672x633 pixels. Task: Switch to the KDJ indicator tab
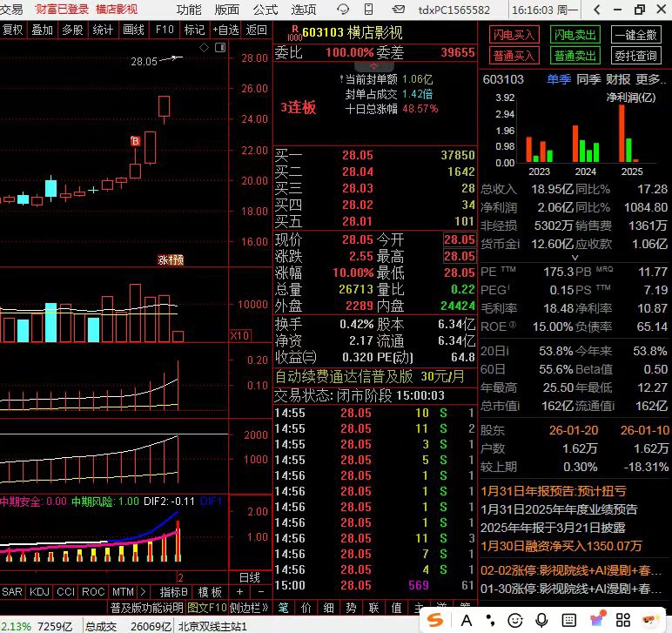click(39, 592)
